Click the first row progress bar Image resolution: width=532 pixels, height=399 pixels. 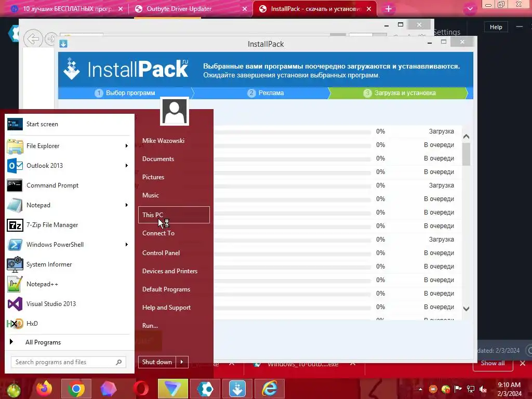tap(292, 132)
